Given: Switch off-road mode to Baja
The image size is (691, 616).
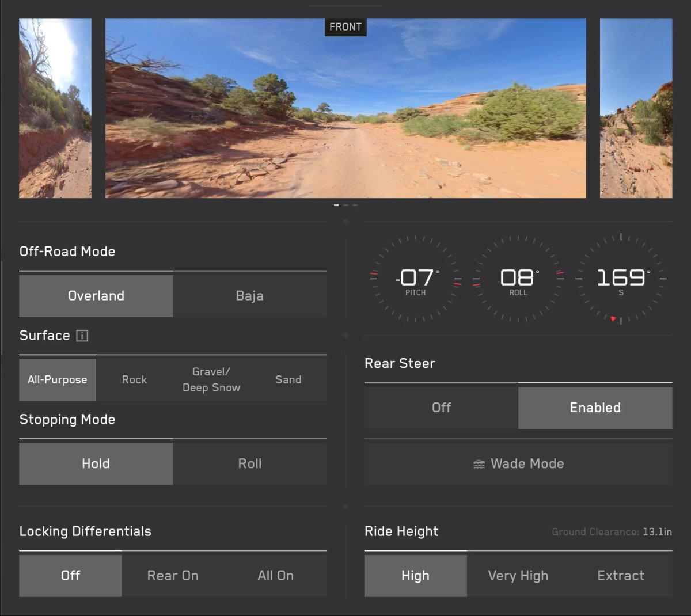Looking at the screenshot, I should click(250, 296).
